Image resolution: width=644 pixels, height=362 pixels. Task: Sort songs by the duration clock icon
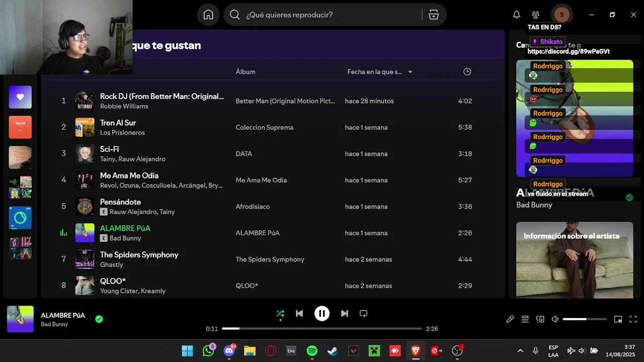pyautogui.click(x=467, y=72)
